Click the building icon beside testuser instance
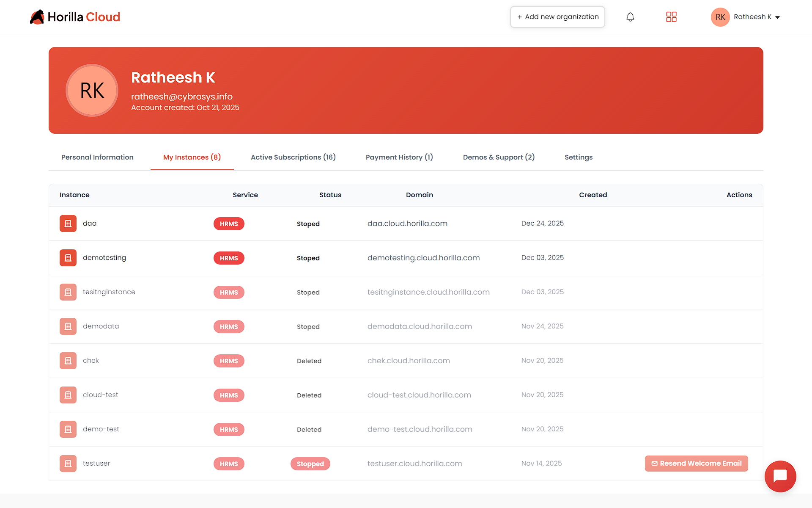This screenshot has width=812, height=508. click(x=68, y=463)
